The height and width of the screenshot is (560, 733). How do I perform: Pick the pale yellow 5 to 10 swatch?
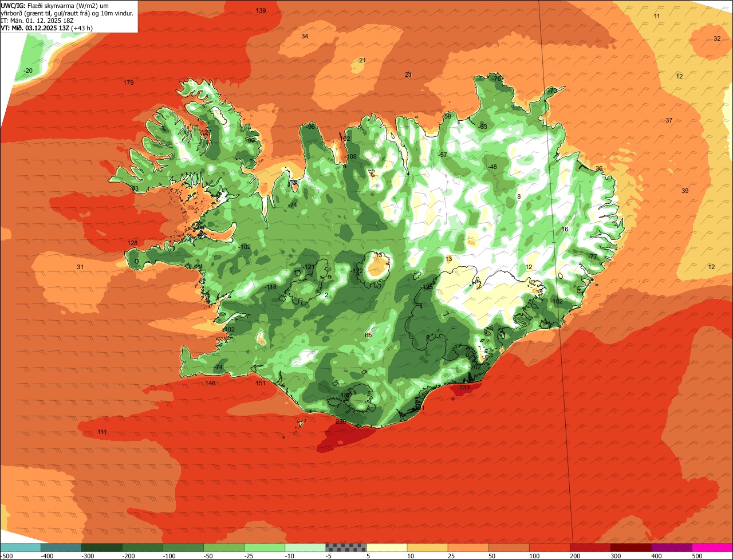pos(387,547)
